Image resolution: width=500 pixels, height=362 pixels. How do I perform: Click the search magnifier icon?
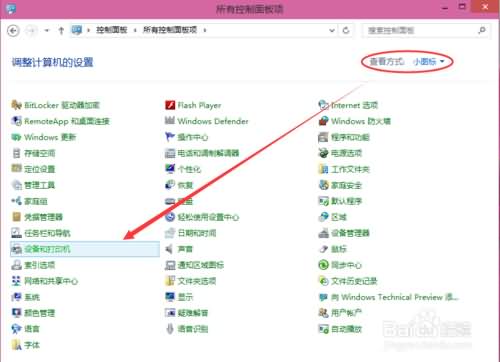(x=482, y=30)
